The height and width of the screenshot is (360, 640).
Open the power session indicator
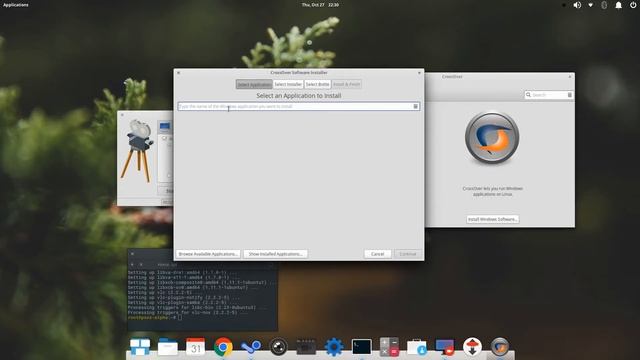633,5
